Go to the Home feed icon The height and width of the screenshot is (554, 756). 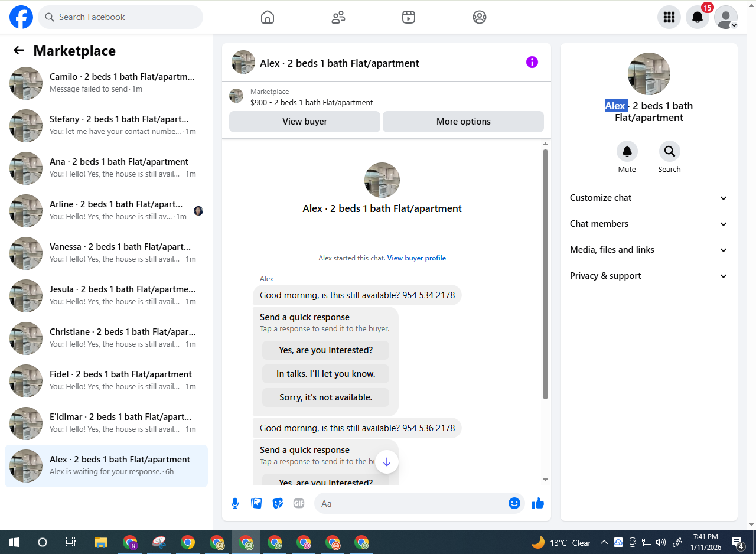point(268,17)
